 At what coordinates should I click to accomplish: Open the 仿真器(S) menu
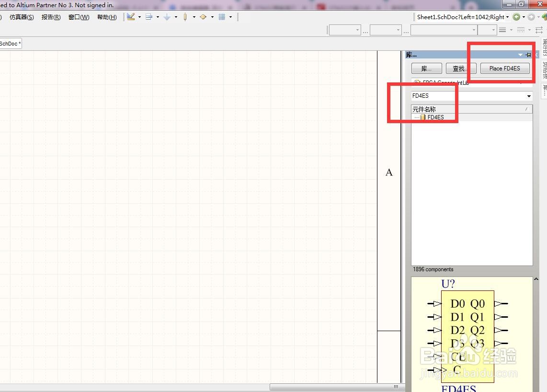click(x=22, y=17)
